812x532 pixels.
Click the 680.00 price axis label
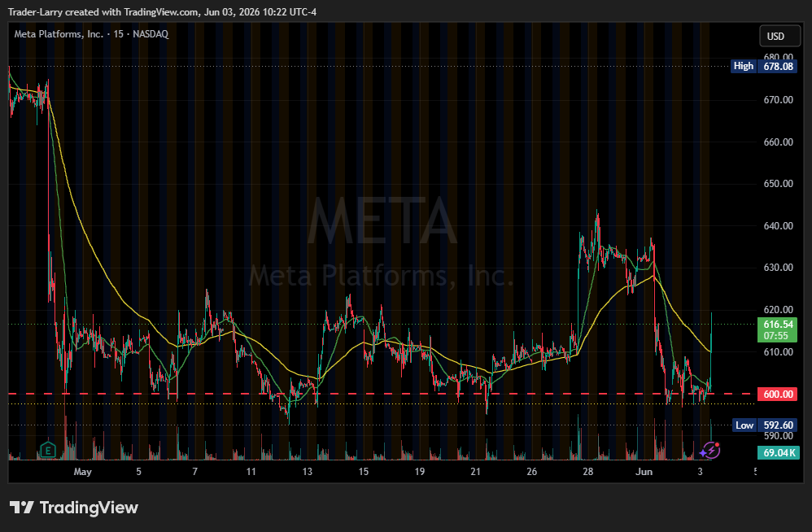(779, 56)
